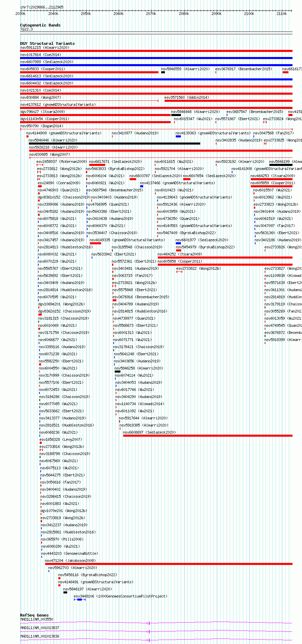
Task: Click nsv5846448 (Almarri2020) label
Action: (195, 112)
